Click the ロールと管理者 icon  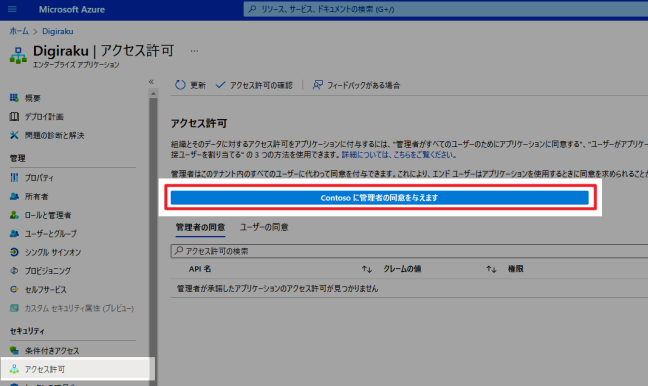coord(14,215)
